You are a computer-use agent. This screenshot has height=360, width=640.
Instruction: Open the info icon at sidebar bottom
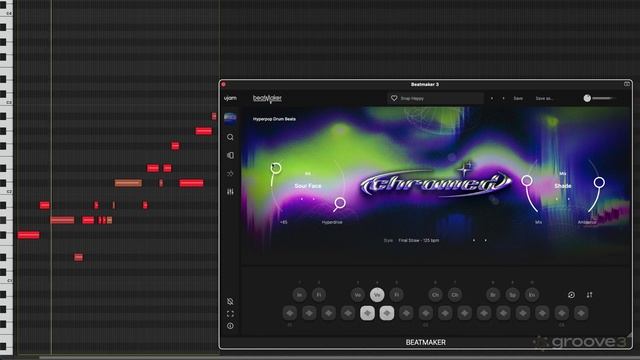point(230,326)
